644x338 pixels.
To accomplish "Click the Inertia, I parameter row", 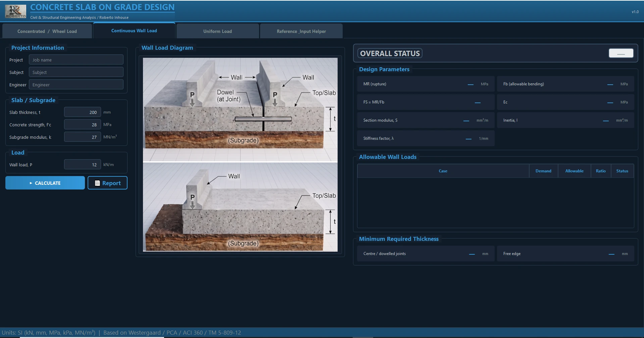I will [x=565, y=120].
